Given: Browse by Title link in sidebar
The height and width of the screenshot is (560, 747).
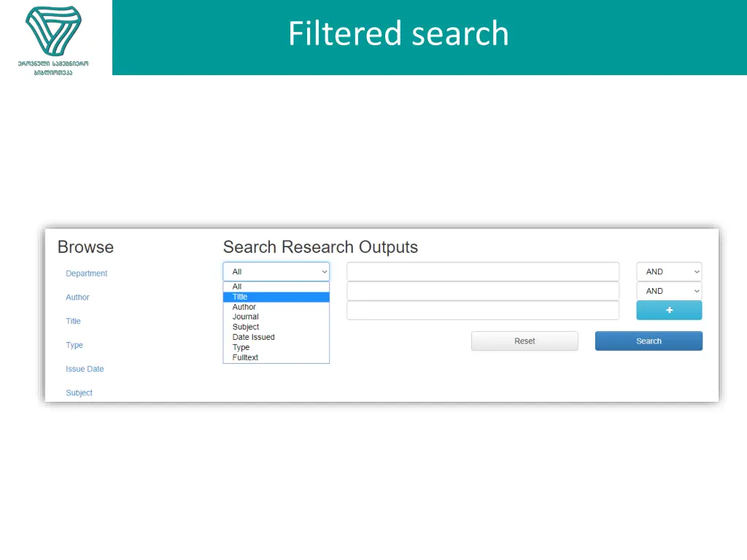Looking at the screenshot, I should click(74, 321).
